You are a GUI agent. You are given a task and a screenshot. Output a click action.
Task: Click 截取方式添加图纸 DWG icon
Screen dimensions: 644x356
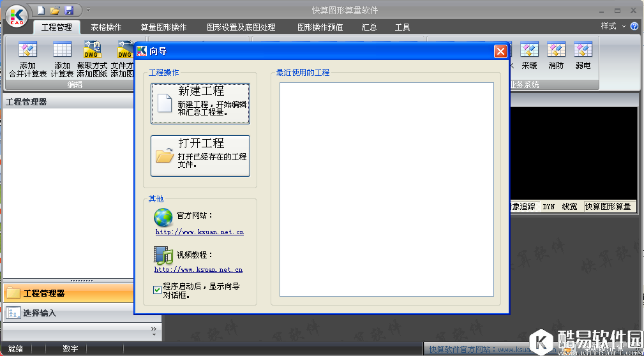(x=92, y=59)
